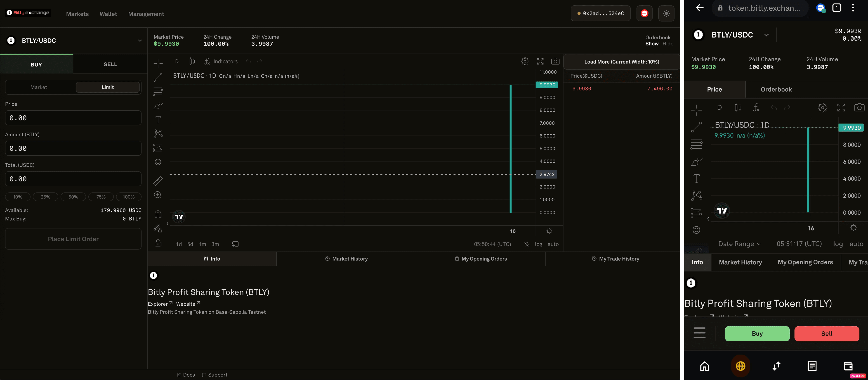Focus the Price input field
This screenshot has width=868, height=380.
tap(73, 118)
